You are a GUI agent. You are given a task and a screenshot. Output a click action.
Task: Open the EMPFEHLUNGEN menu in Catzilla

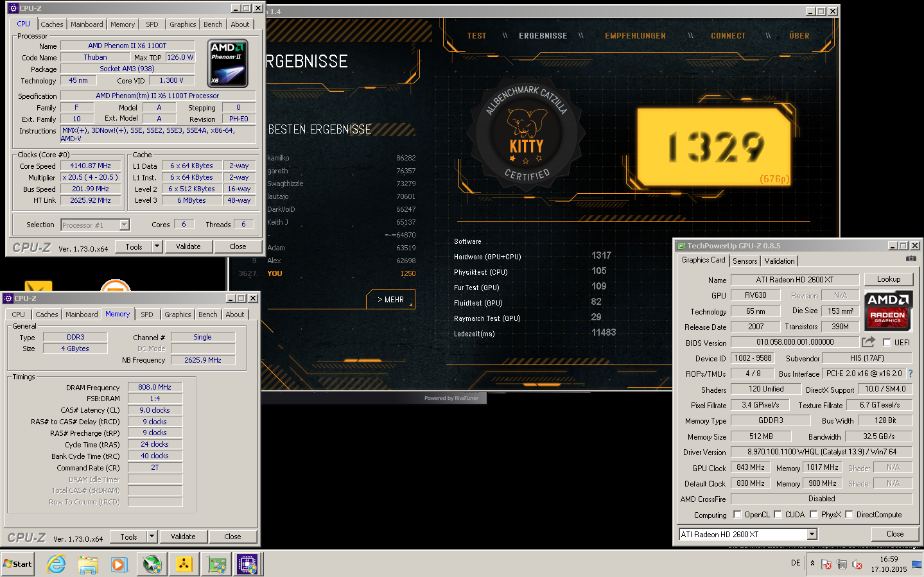[x=635, y=36]
